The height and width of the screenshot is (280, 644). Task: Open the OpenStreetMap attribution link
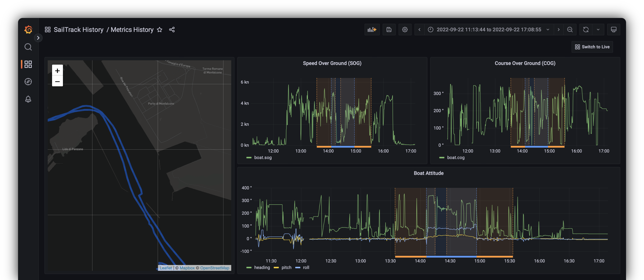[x=215, y=268]
